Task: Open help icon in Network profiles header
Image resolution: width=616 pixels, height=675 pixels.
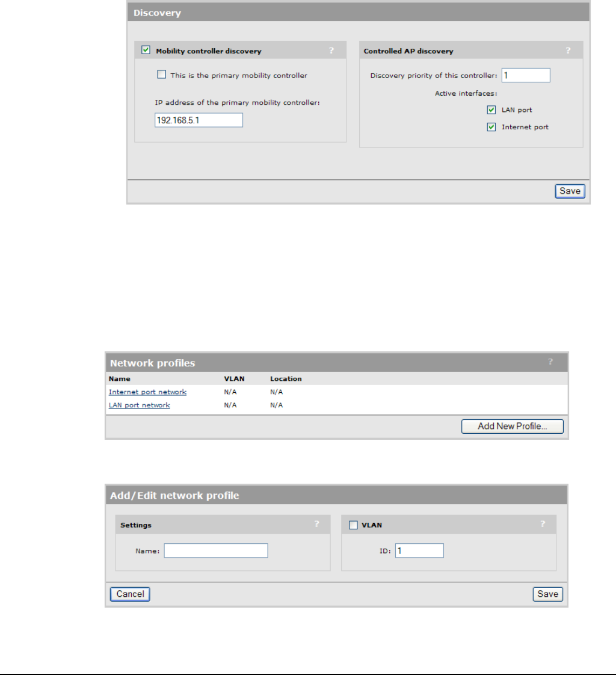Action: [x=550, y=362]
